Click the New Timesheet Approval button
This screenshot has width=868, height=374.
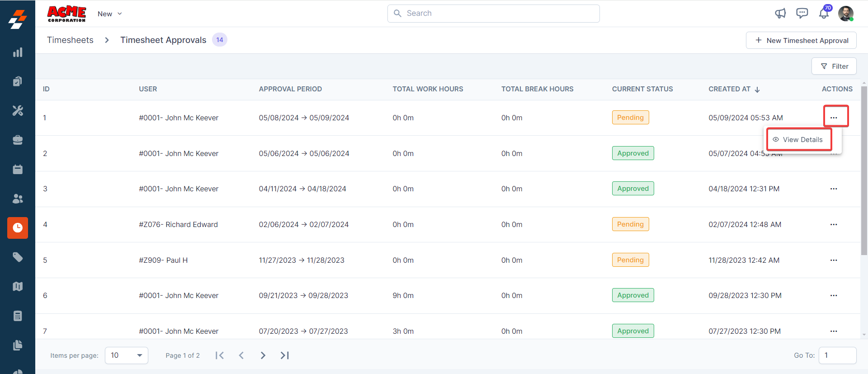click(x=801, y=41)
